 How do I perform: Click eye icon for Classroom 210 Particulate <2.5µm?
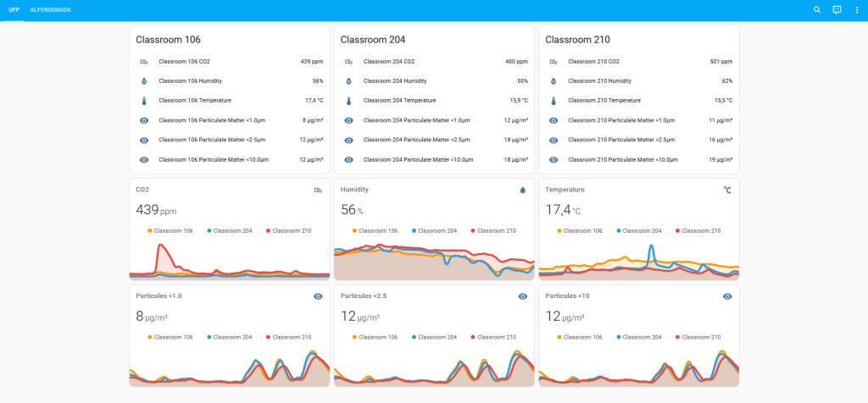[554, 140]
